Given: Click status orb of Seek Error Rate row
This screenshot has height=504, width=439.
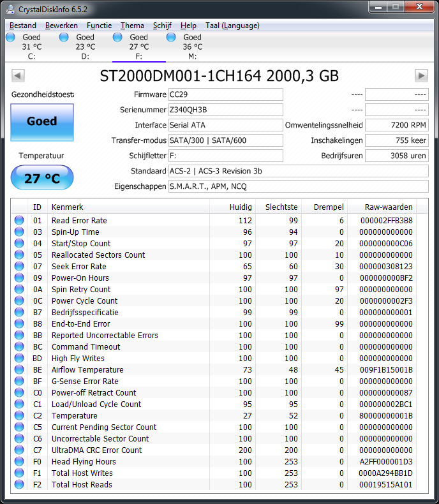Looking at the screenshot, I should (19, 266).
